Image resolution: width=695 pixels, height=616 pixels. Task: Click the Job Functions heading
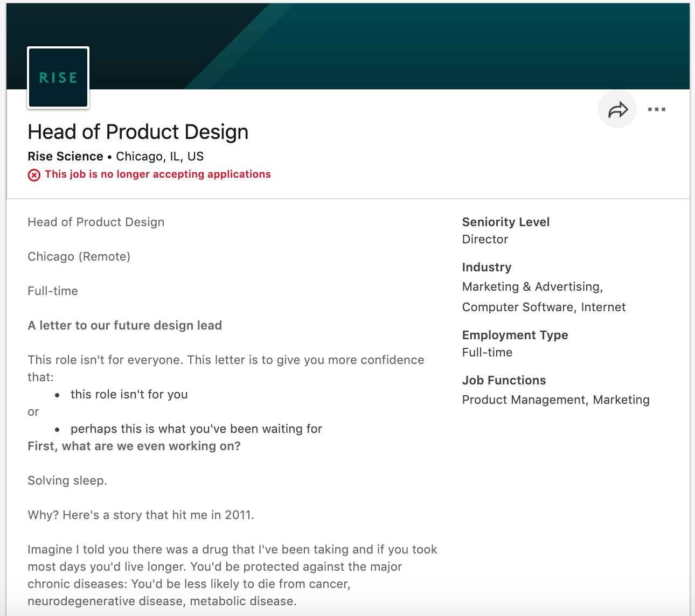(x=504, y=380)
